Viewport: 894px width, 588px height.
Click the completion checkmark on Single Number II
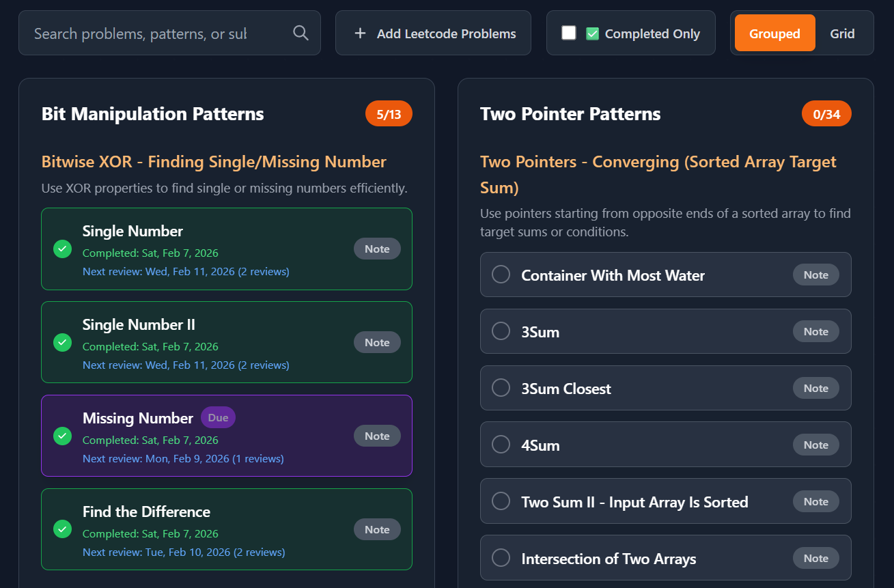[x=62, y=342]
